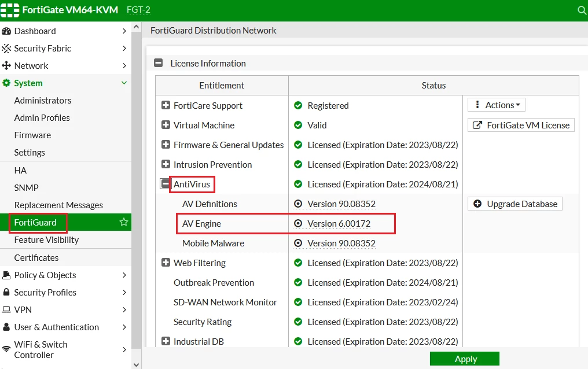Click the FortiGate logo icon
This screenshot has height=369, width=588.
(10, 10)
